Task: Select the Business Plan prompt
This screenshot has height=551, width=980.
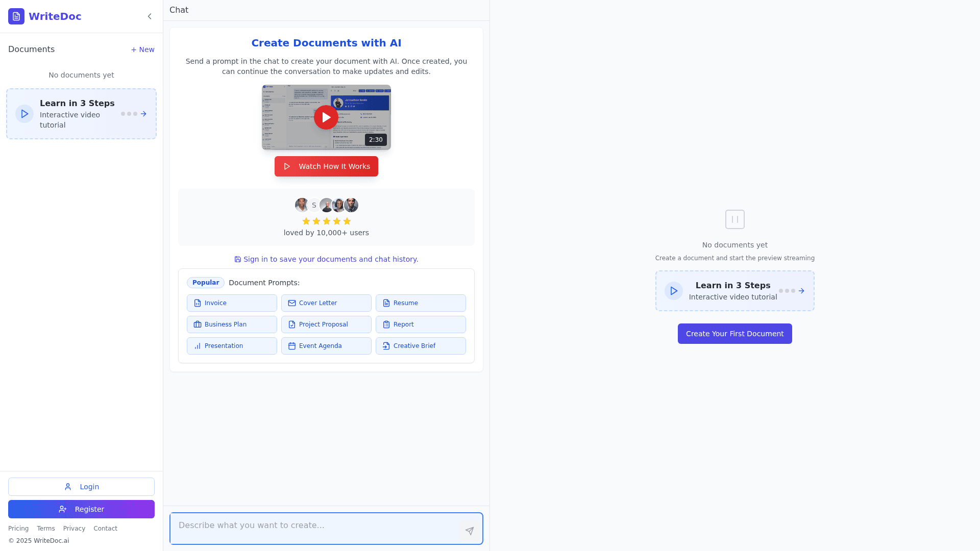Action: click(232, 324)
